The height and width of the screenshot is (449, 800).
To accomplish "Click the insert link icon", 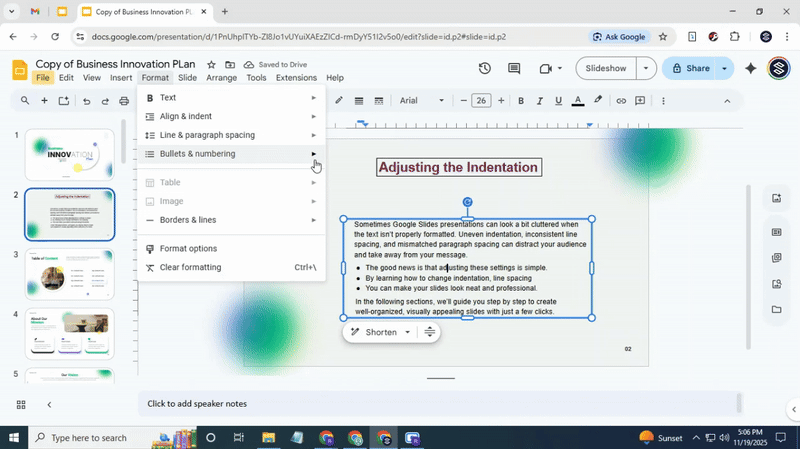I will click(x=621, y=101).
